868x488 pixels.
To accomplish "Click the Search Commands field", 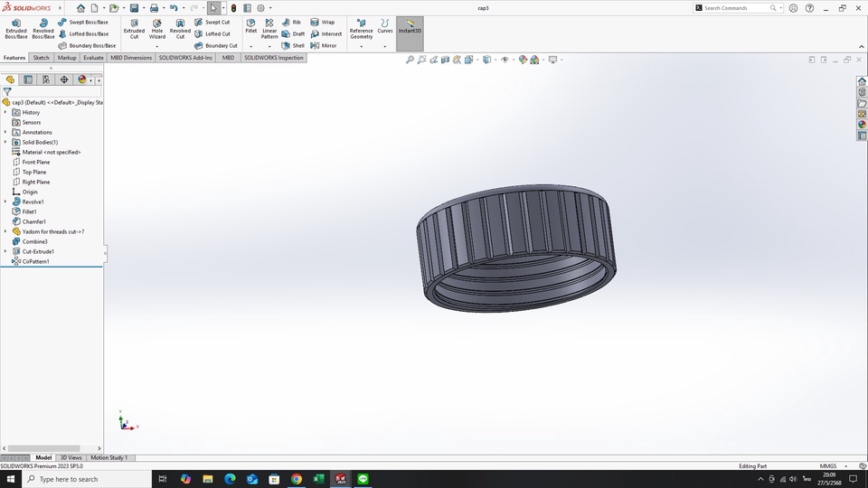I will pyautogui.click(x=736, y=8).
